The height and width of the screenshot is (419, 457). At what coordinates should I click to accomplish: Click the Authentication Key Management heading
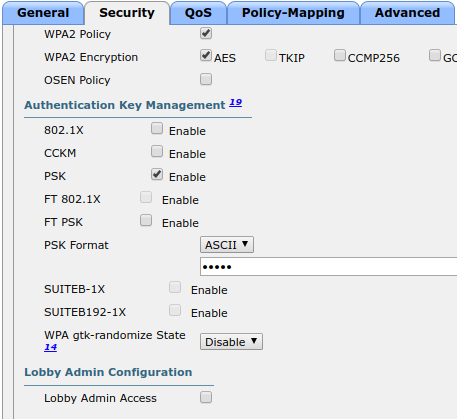(x=125, y=105)
